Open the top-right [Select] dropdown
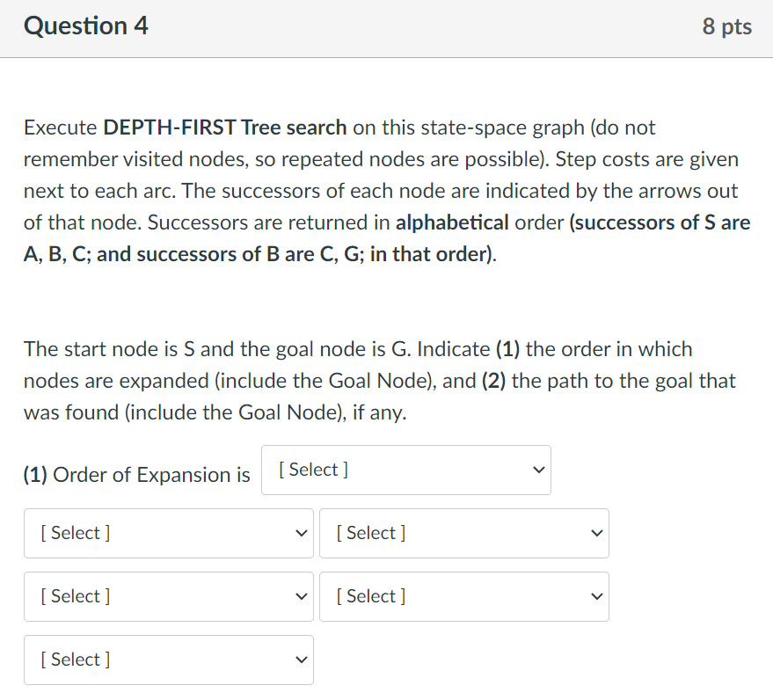773x700 pixels. [463, 533]
